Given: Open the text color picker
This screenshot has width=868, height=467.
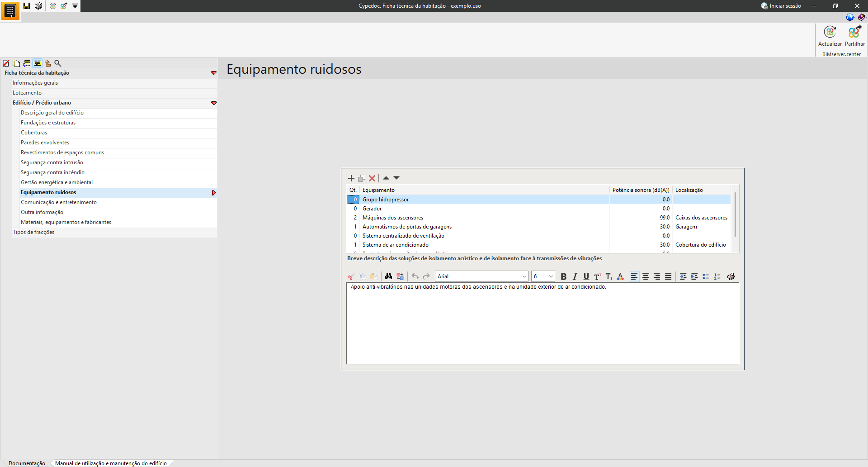Looking at the screenshot, I should pyautogui.click(x=620, y=276).
